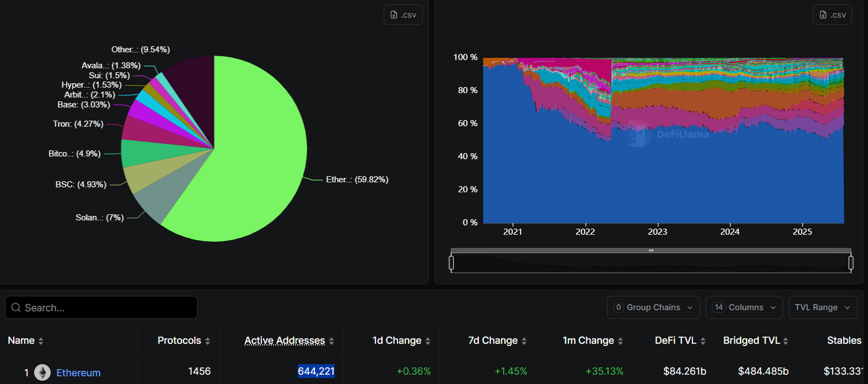Viewport: 868px width, 384px height.
Task: Sort by 1m Change sort icon
Action: coord(620,341)
